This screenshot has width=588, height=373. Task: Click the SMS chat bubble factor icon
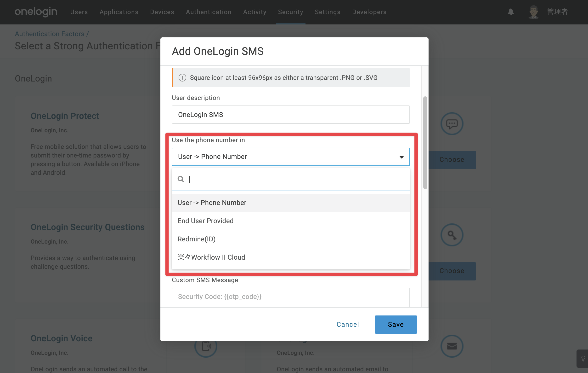tap(452, 124)
